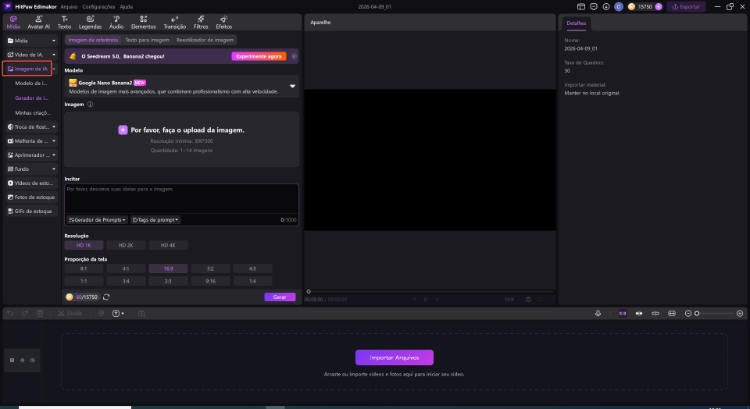The image size is (750, 409).
Task: Click the refresh credits icon
Action: [106, 297]
